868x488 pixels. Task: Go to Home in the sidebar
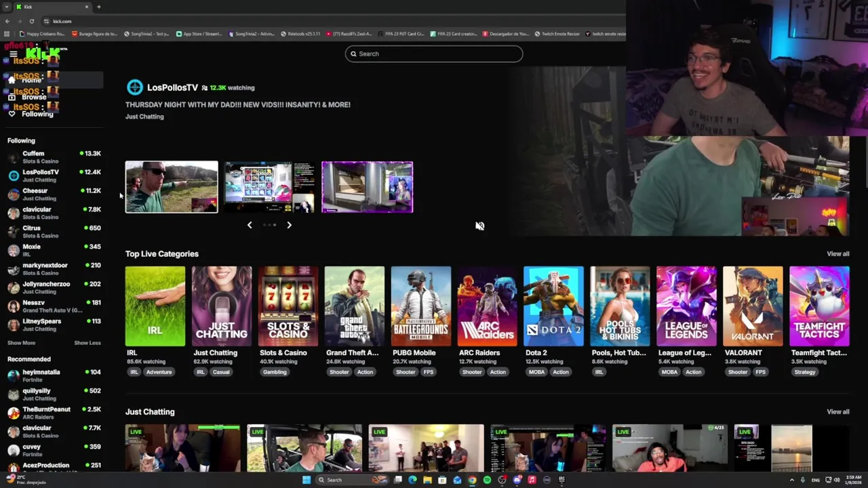[x=53, y=80]
